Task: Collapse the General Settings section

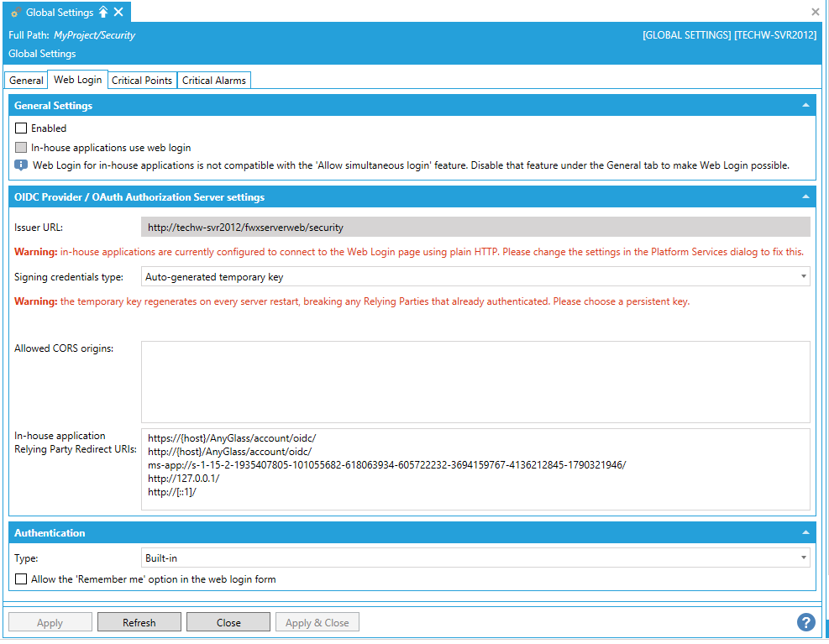Action: click(x=805, y=106)
